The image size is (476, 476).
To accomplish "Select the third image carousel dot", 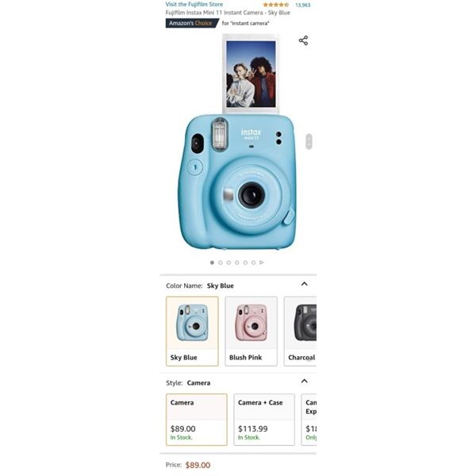I will click(228, 263).
